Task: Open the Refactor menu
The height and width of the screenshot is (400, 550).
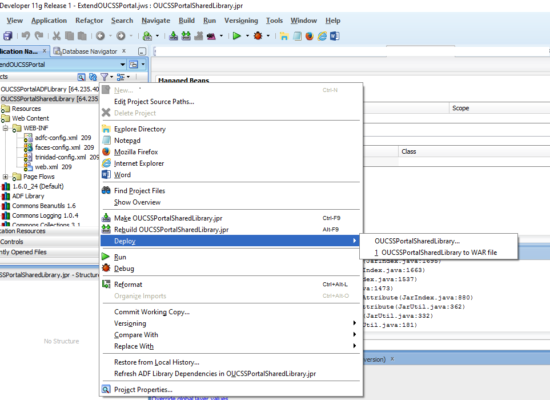Action: pyautogui.click(x=89, y=20)
